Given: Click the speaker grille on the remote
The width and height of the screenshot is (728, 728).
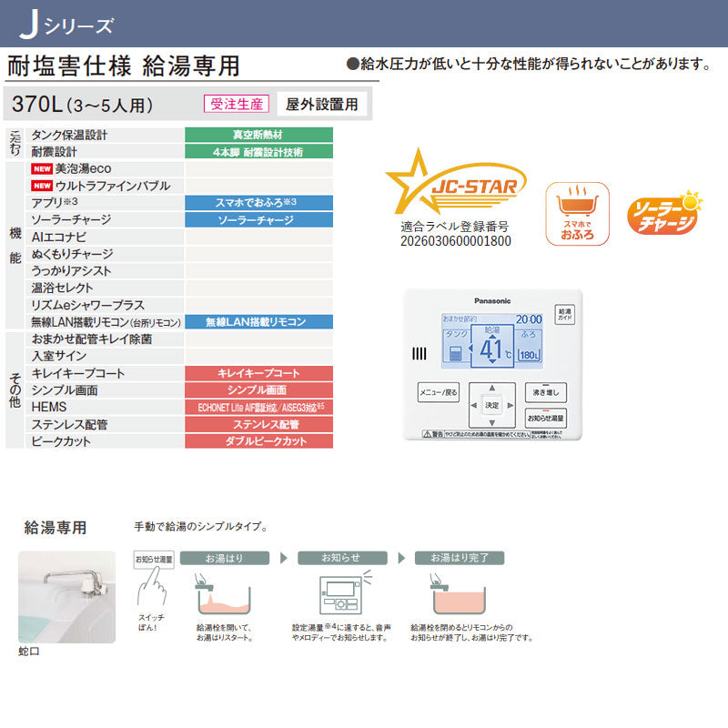Looking at the screenshot, I should pos(419,354).
